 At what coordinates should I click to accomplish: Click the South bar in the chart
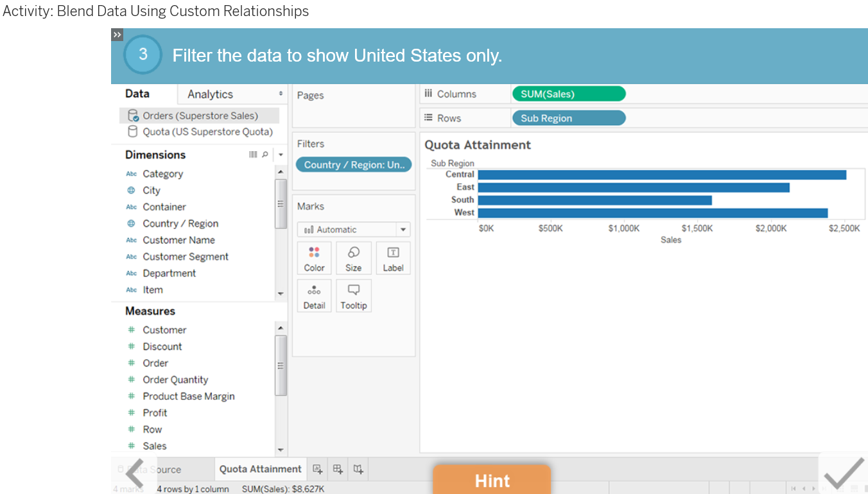[595, 200]
